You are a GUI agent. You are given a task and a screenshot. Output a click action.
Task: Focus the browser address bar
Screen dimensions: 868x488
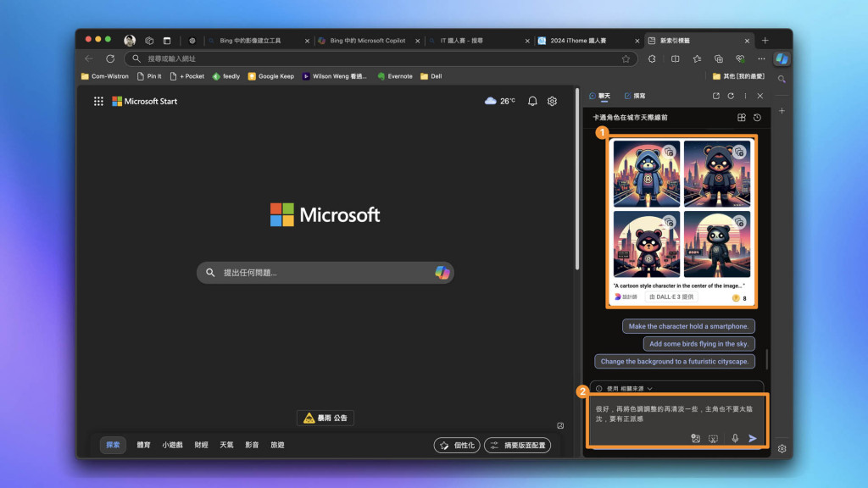tap(381, 58)
